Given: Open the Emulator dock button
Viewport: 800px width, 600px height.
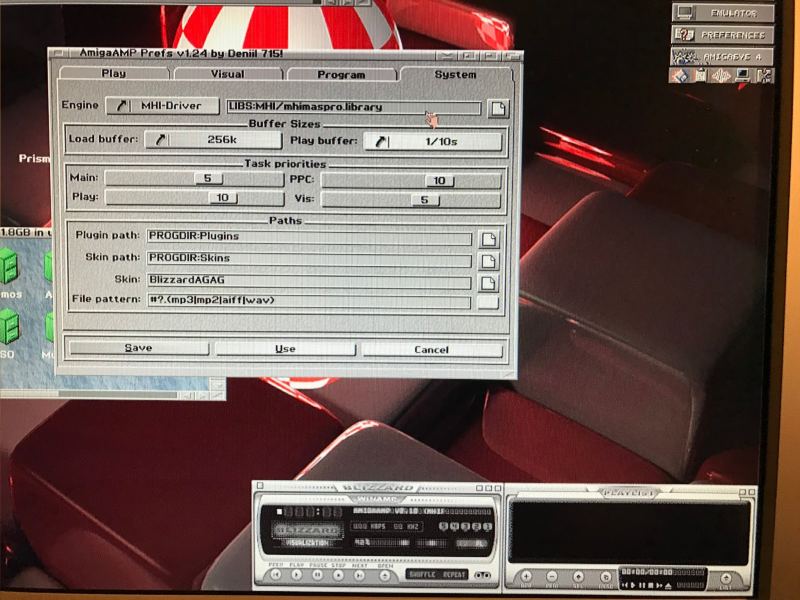Looking at the screenshot, I should coord(722,13).
